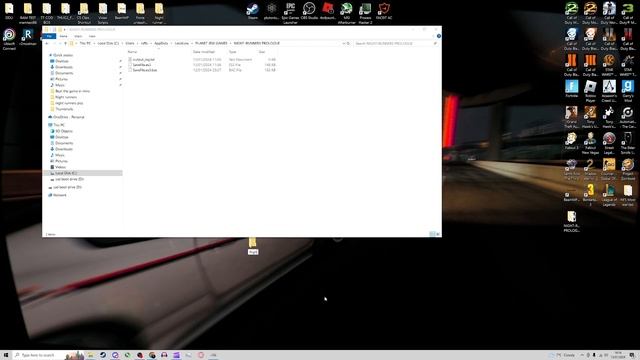The image size is (640, 360).
Task: Click AppData in the address breadcrumb
Action: (161, 43)
